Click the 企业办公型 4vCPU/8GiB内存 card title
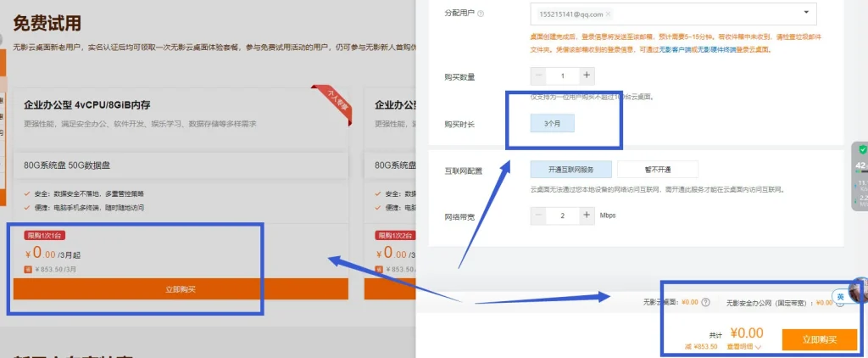The image size is (868, 358). tap(87, 104)
